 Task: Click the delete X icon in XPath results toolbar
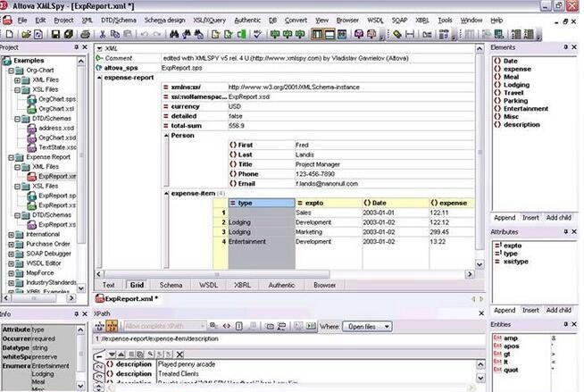tap(179, 354)
